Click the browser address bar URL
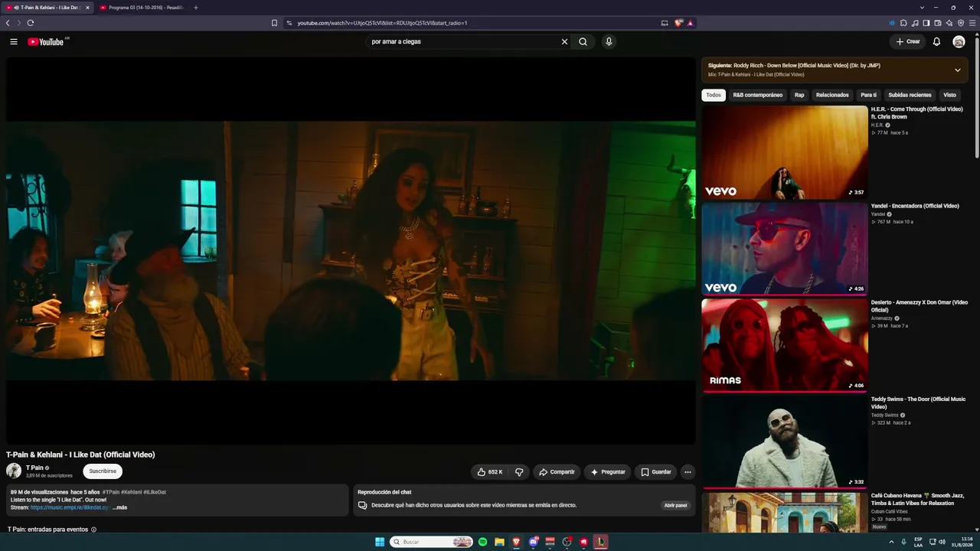Image resolution: width=980 pixels, height=551 pixels. coord(382,23)
